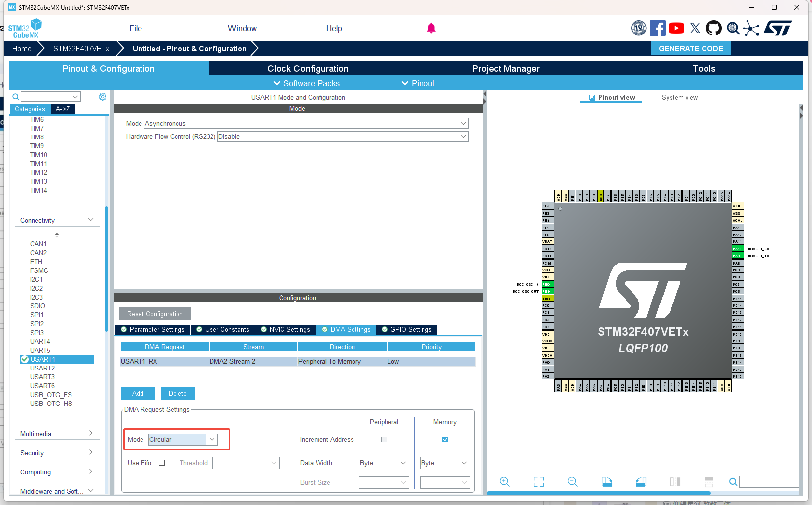
Task: Select USART2 in peripheral list
Action: pos(42,368)
